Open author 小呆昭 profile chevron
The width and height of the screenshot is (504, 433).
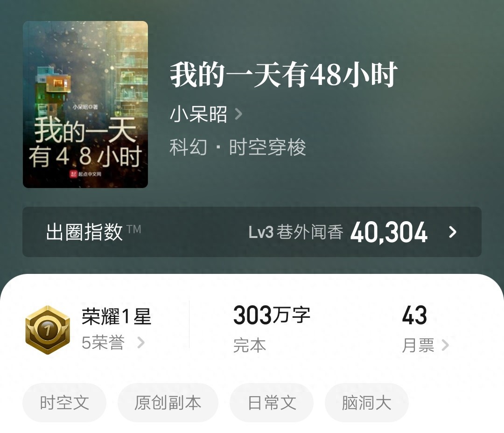pos(238,114)
